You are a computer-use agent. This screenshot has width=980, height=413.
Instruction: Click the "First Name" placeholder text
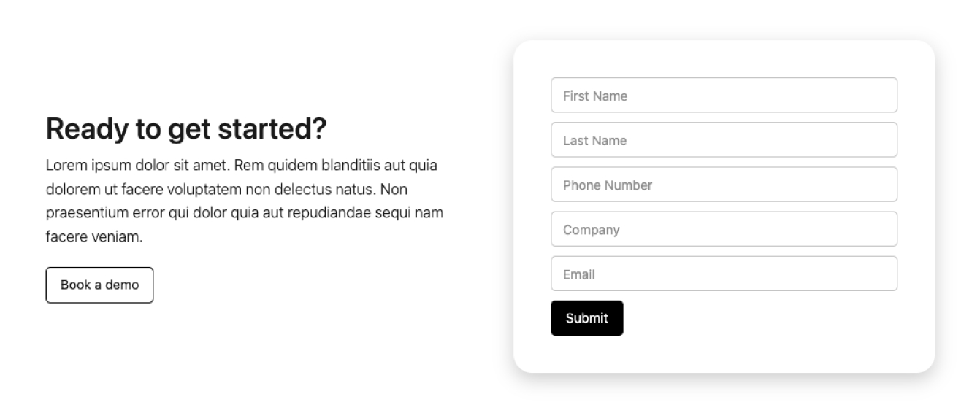point(595,96)
